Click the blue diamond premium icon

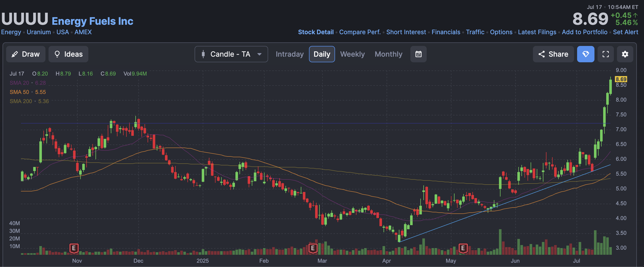click(x=586, y=54)
